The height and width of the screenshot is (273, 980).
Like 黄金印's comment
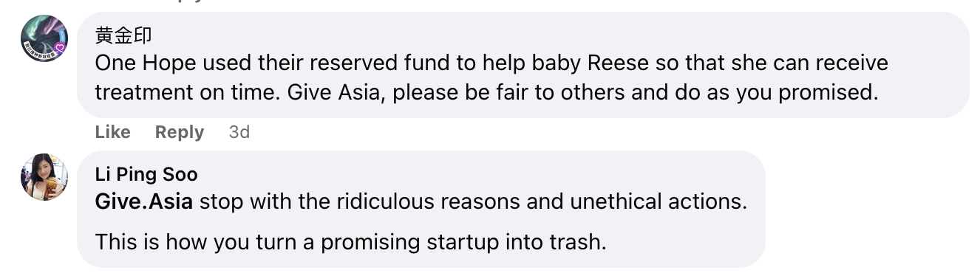click(x=113, y=132)
